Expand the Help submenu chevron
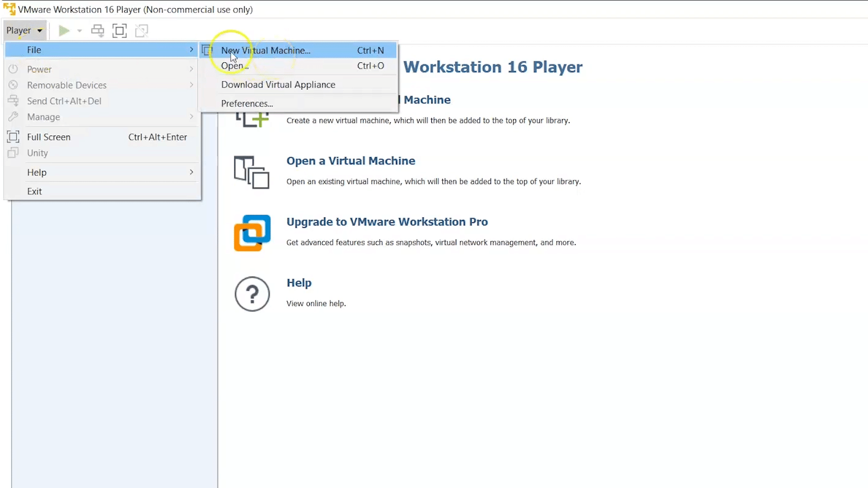This screenshot has width=868, height=488. coord(192,172)
